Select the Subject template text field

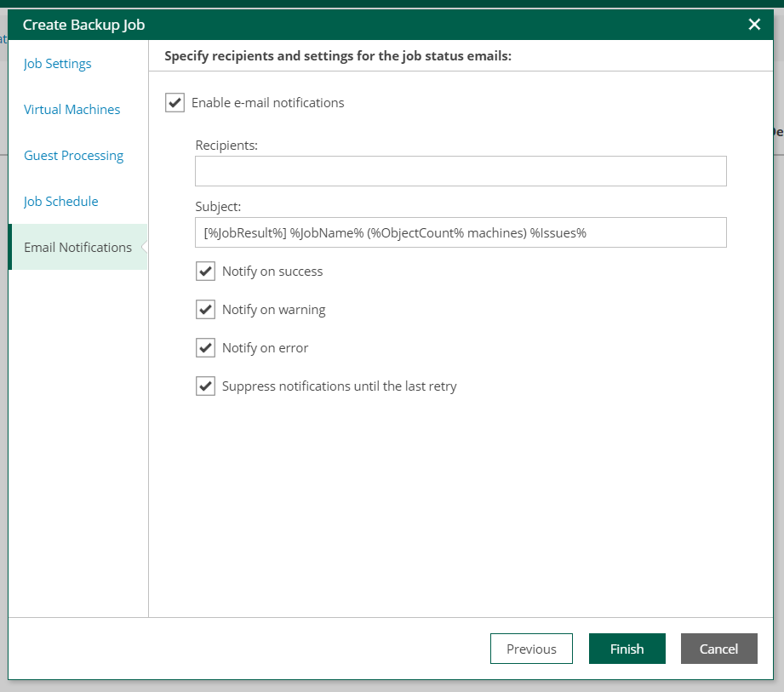pyautogui.click(x=461, y=232)
